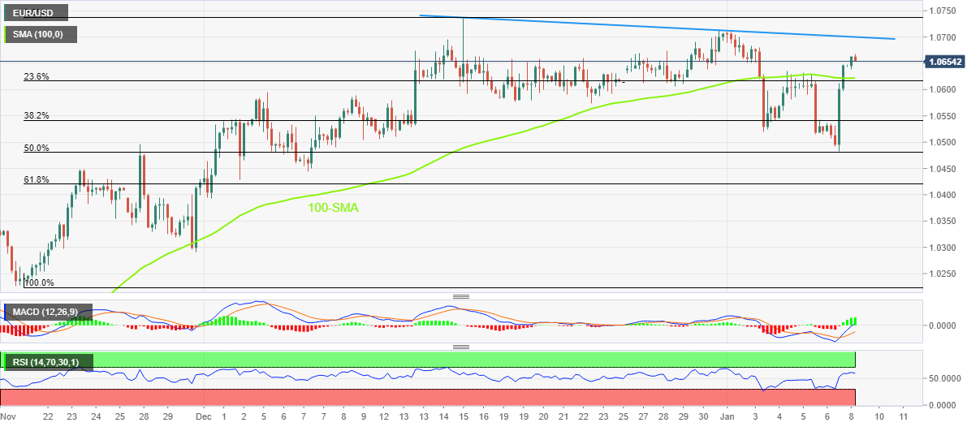Open the MACD (12,26,9) indicator legend
The image size is (980, 427).
tap(50, 312)
